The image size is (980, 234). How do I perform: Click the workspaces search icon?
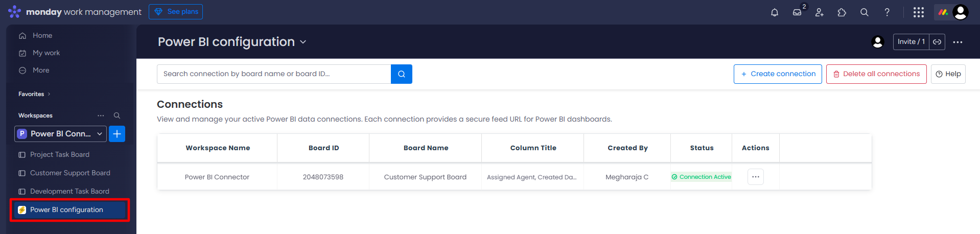point(117,115)
